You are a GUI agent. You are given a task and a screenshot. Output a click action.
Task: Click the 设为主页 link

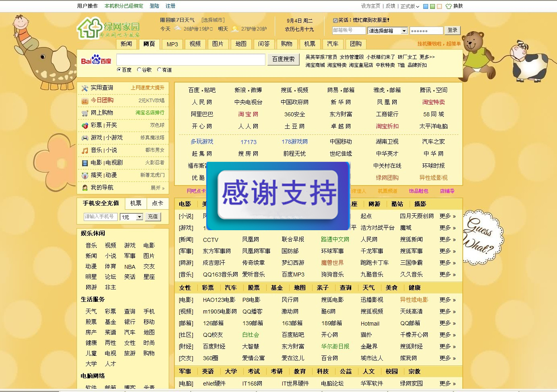371,6
